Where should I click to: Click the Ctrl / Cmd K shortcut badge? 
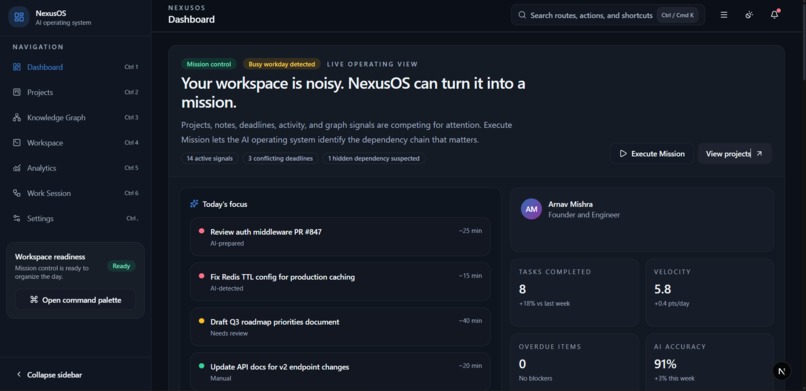(x=677, y=15)
